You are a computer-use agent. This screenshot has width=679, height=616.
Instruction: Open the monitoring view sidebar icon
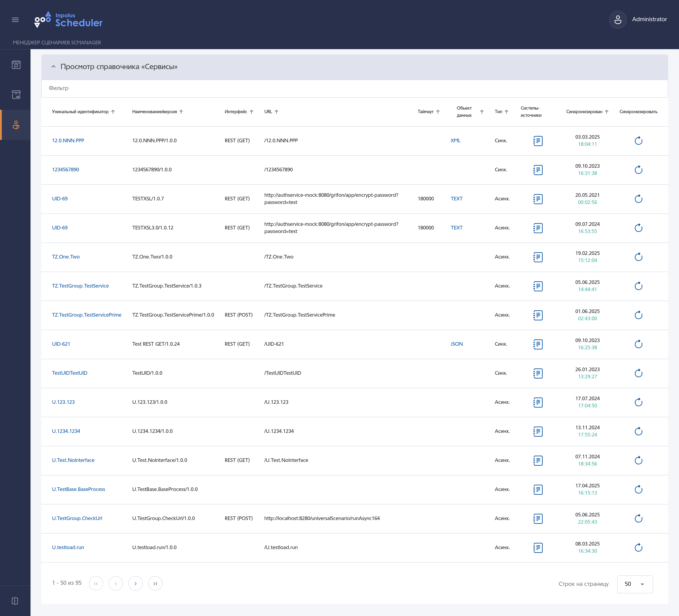click(16, 95)
